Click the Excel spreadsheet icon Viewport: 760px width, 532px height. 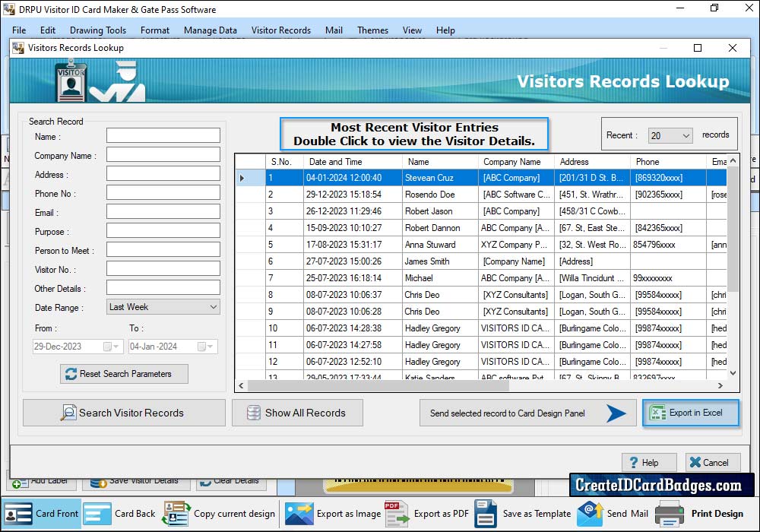[657, 413]
